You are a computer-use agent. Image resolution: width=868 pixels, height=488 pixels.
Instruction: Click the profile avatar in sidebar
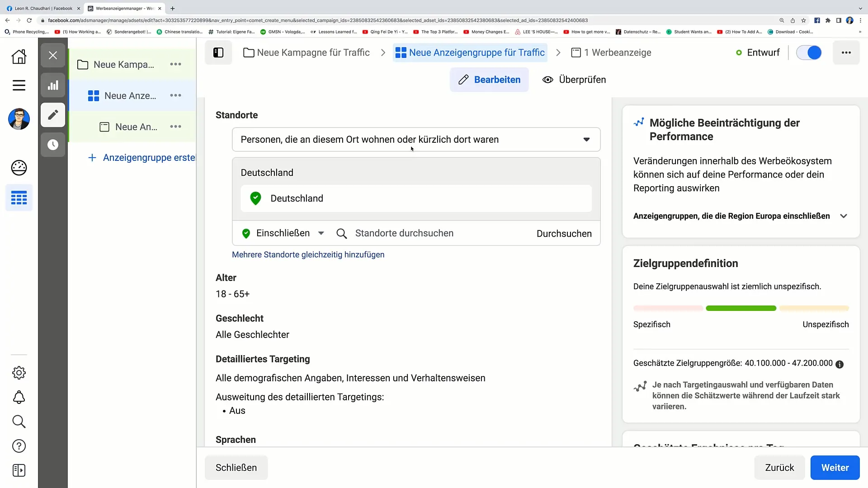[19, 119]
